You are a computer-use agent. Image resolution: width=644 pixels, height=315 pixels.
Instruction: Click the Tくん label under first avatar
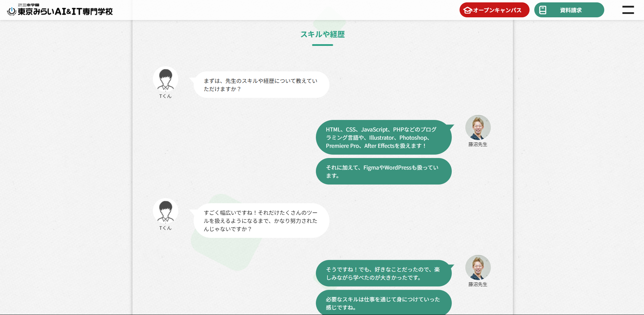pos(165,96)
